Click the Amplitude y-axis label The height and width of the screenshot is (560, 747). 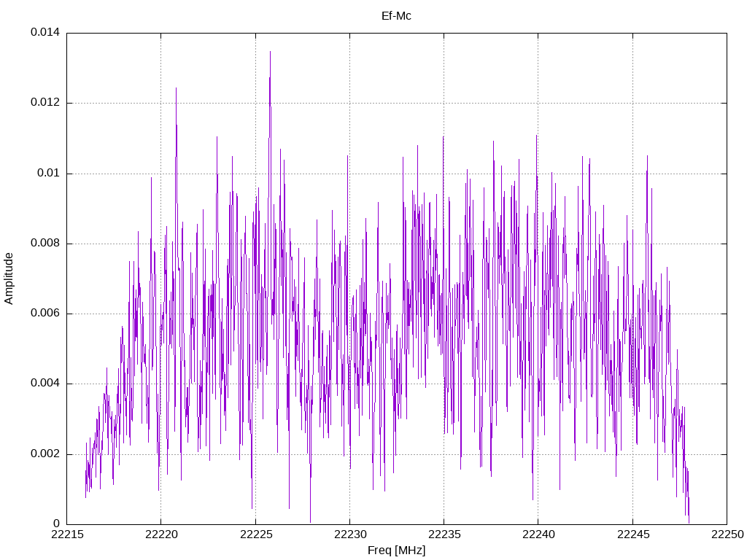tap(9, 279)
